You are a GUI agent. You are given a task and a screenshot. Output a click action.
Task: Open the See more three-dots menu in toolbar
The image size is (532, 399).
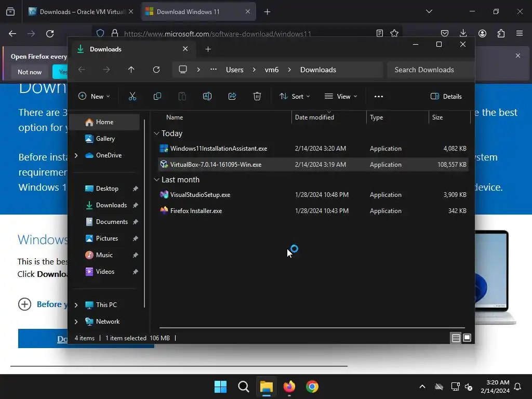pos(379,96)
